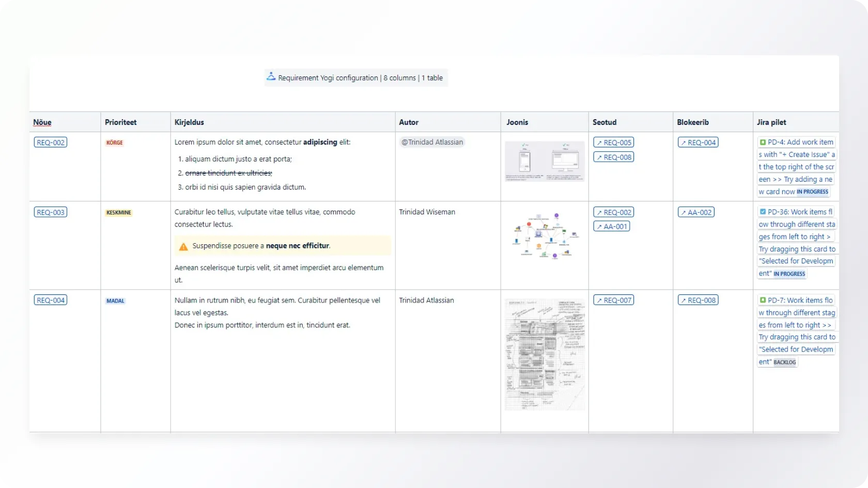
Task: Click the blue task icon for PD-36
Action: click(x=763, y=212)
